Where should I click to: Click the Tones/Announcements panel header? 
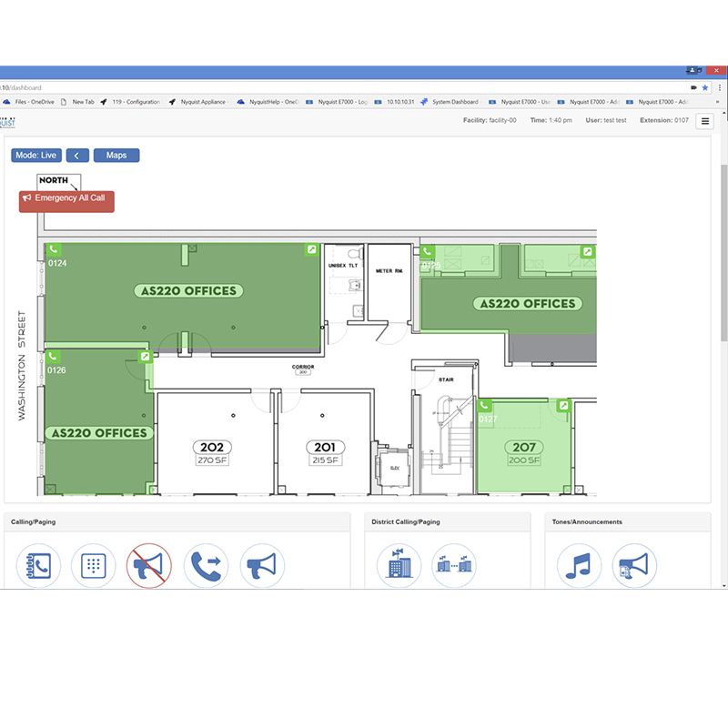tap(628, 521)
